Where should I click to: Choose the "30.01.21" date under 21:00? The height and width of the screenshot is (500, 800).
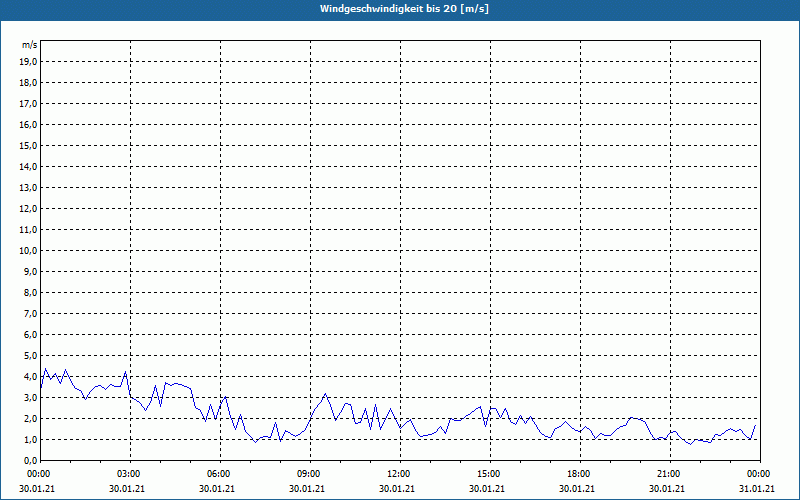point(667,488)
